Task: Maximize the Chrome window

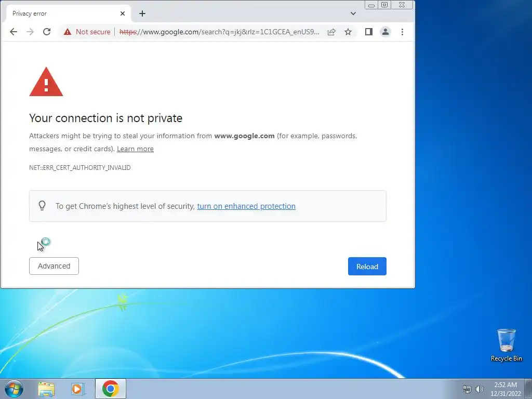Action: coord(384,5)
